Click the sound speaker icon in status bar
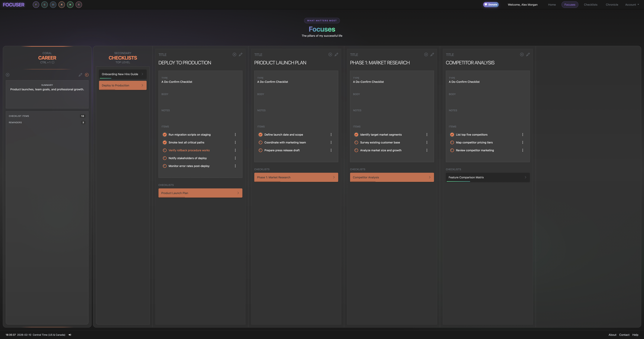Viewport: 644px width, 339px height. point(70,335)
